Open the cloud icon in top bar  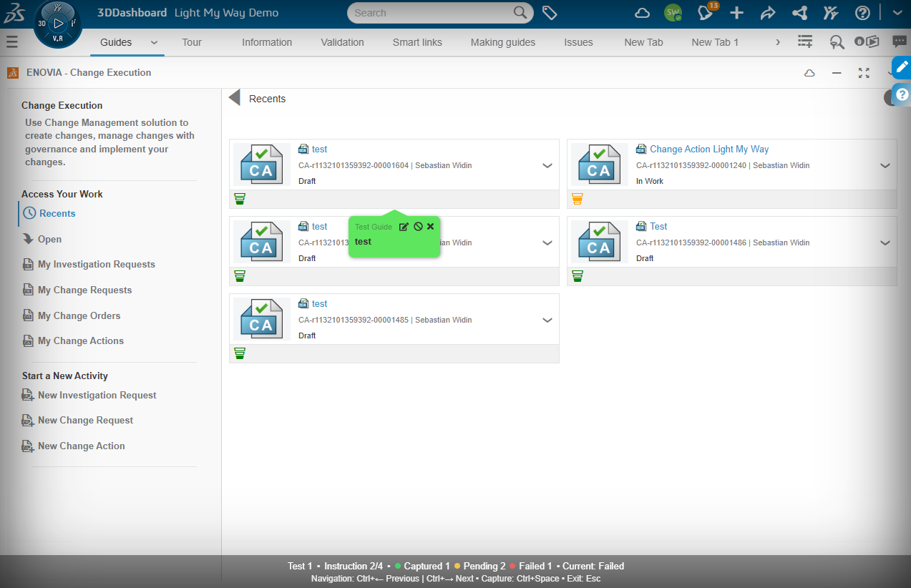[643, 13]
